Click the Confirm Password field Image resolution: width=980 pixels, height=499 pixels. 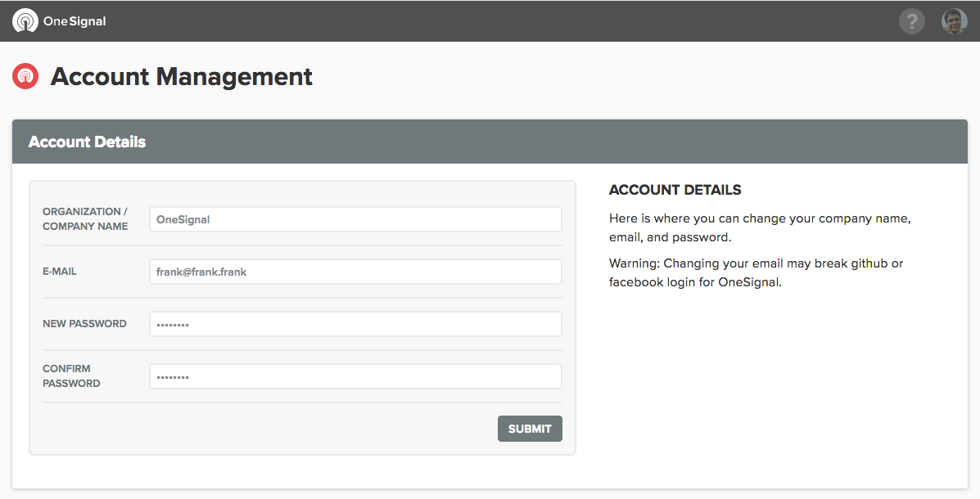click(x=355, y=376)
